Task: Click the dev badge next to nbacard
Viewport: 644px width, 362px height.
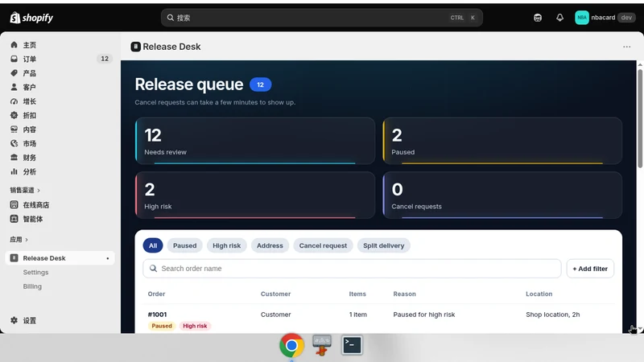Action: coord(626,18)
